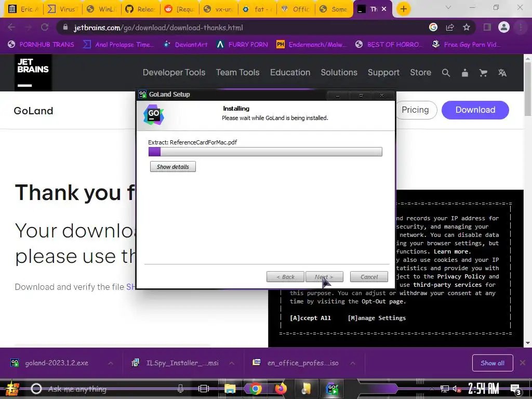The width and height of the screenshot is (532, 399).
Task: Open the Windows Start button
Action: tap(12, 389)
